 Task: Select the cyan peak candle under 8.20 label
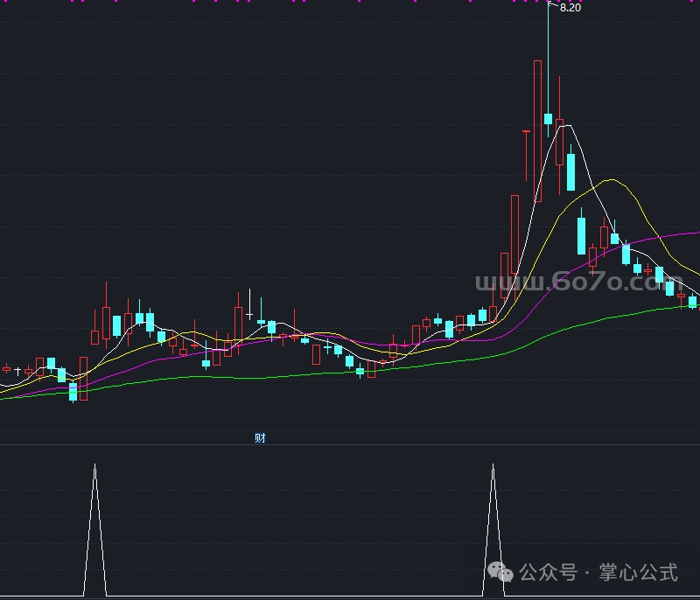tap(549, 119)
